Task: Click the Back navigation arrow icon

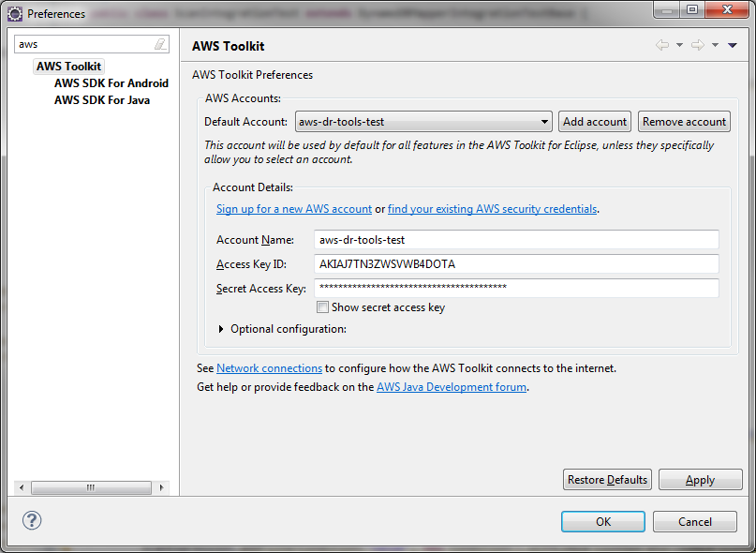Action: pyautogui.click(x=662, y=45)
